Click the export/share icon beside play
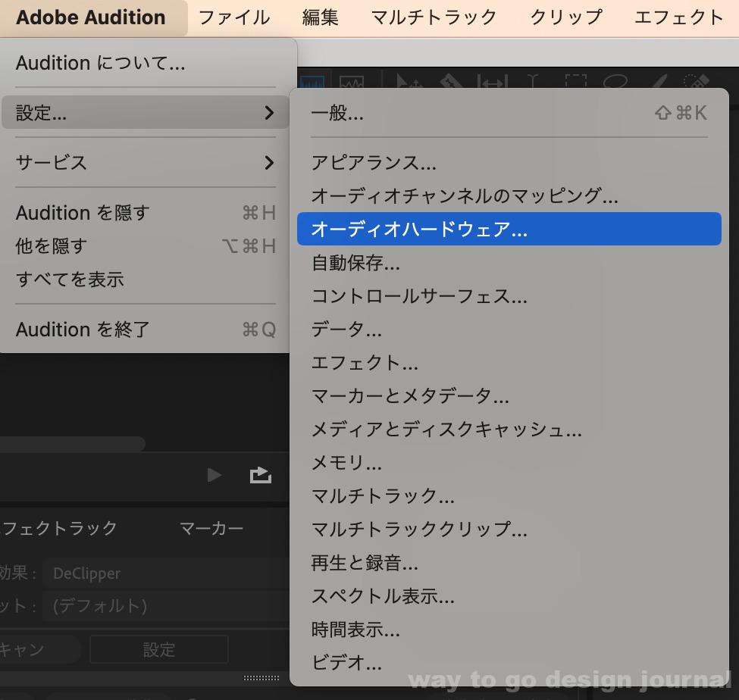The width and height of the screenshot is (739, 700). pos(261,475)
